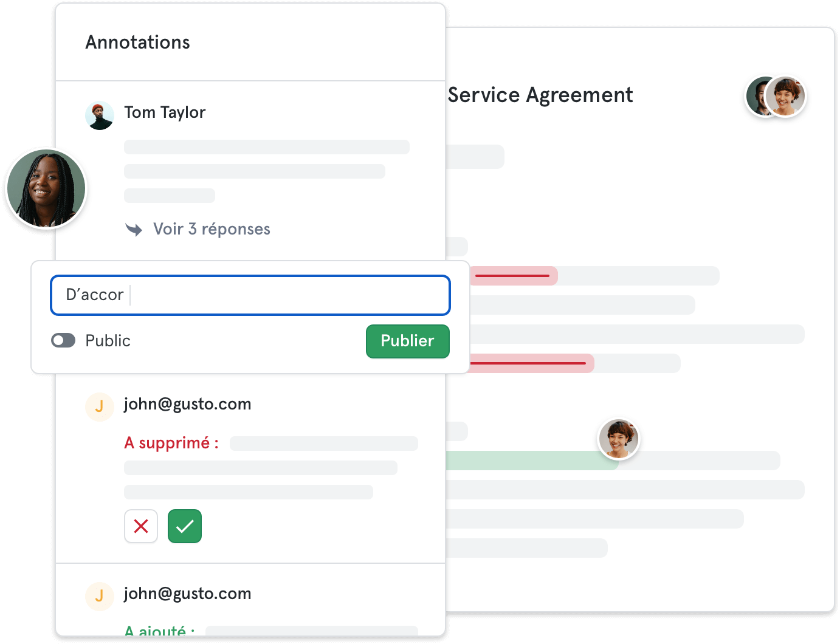Click the first red deleted text highlight
840x644 pixels.
pyautogui.click(x=513, y=276)
